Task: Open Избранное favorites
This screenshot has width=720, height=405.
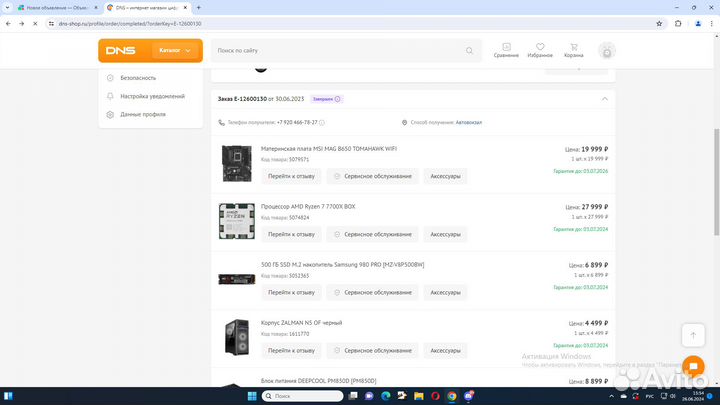Action: point(540,51)
